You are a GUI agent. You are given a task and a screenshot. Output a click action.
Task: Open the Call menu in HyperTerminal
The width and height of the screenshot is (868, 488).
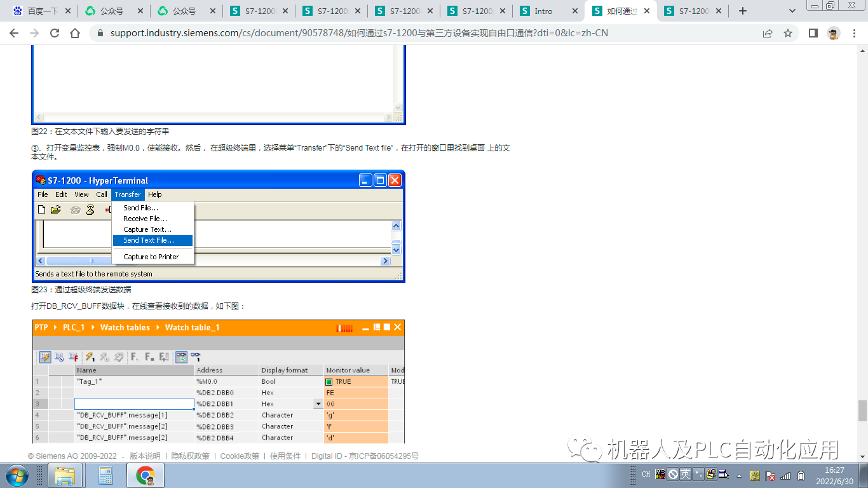(x=102, y=194)
